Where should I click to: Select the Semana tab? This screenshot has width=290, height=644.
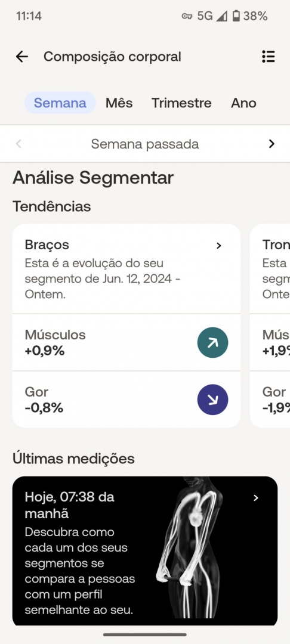tap(60, 103)
